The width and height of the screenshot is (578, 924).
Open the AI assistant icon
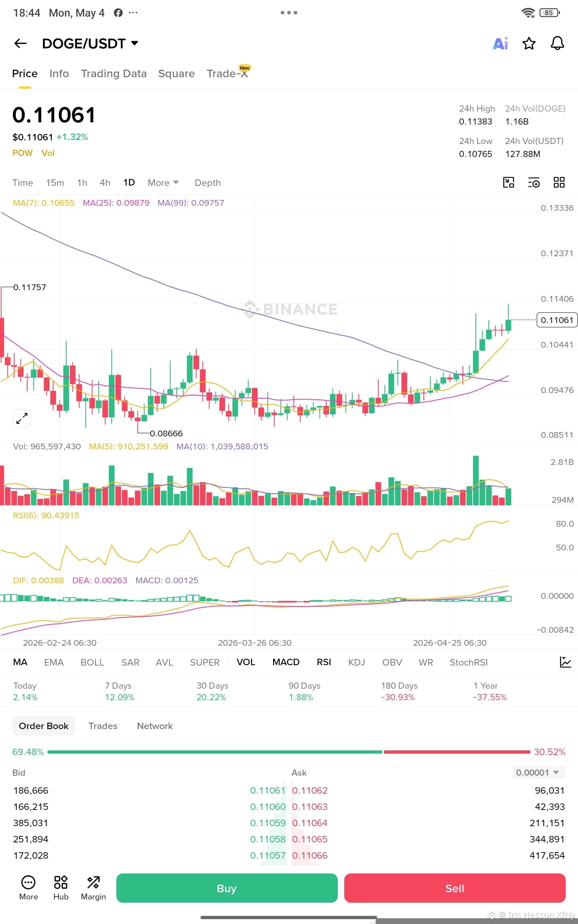click(500, 43)
